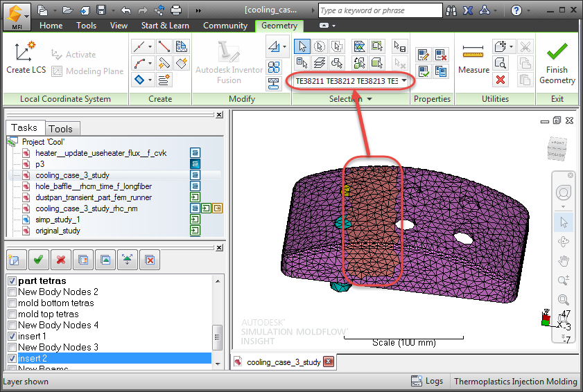Click the orbit tool in navigation bar
Viewport: 583px width, 392px height.
point(564,242)
